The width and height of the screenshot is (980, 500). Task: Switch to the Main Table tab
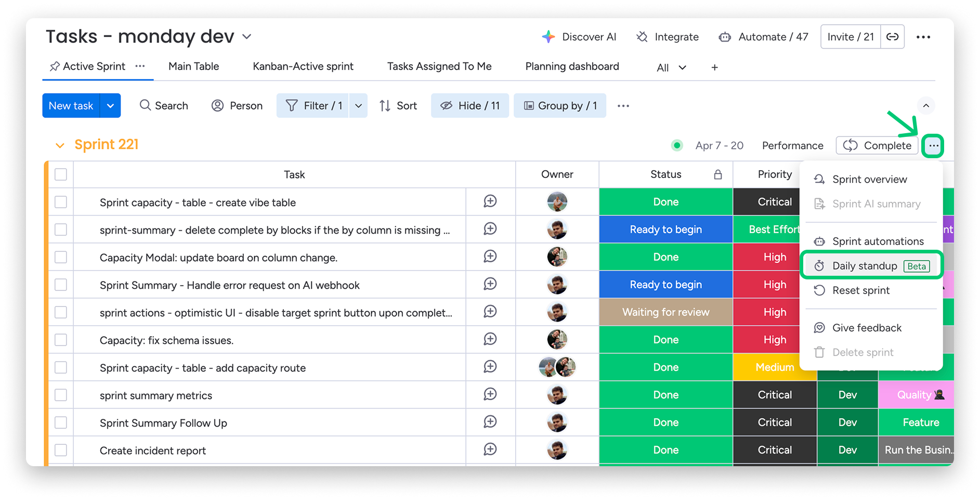193,66
